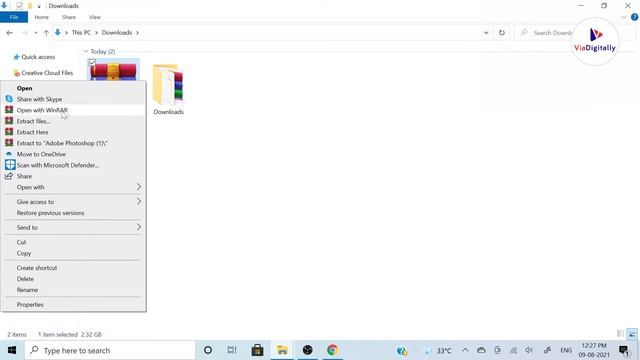This screenshot has width=640, height=360.
Task: Click OneDrive cloud icon in menu
Action: click(9, 154)
